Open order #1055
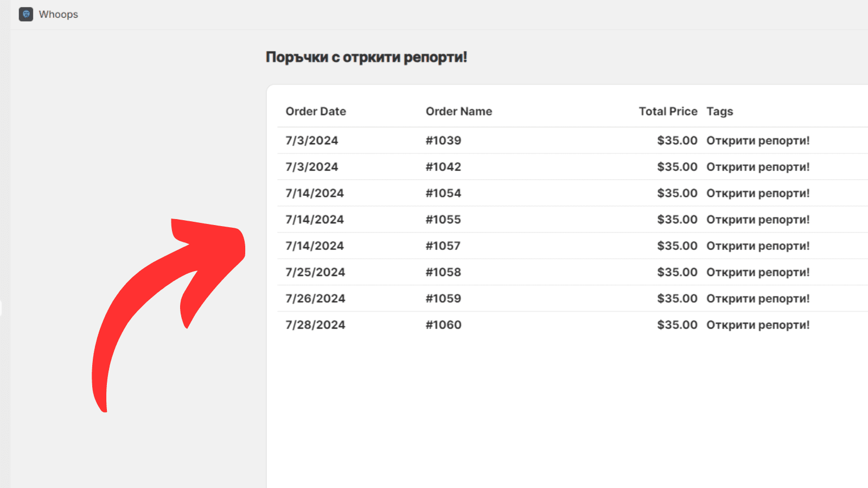The height and width of the screenshot is (488, 868). pos(443,220)
